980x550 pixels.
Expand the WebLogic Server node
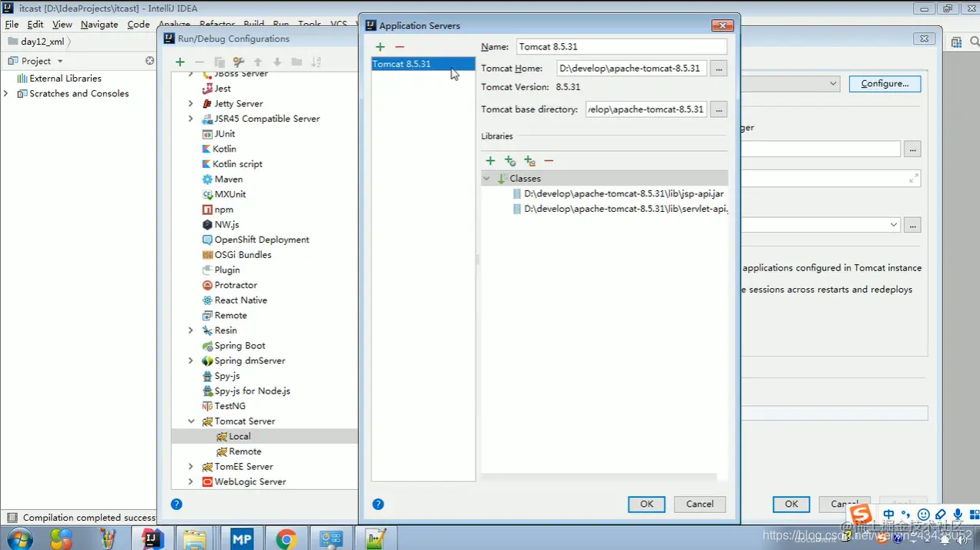point(191,481)
